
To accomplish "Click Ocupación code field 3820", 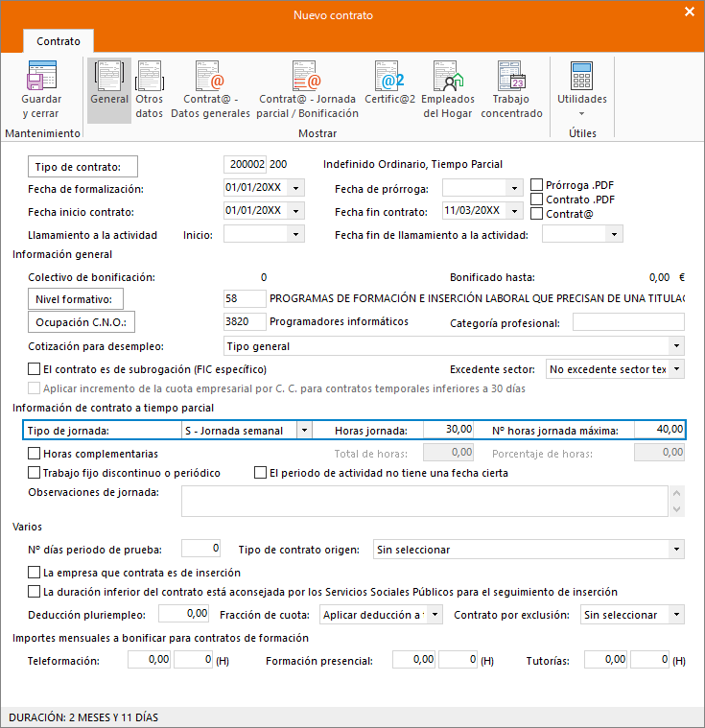I will click(246, 321).
